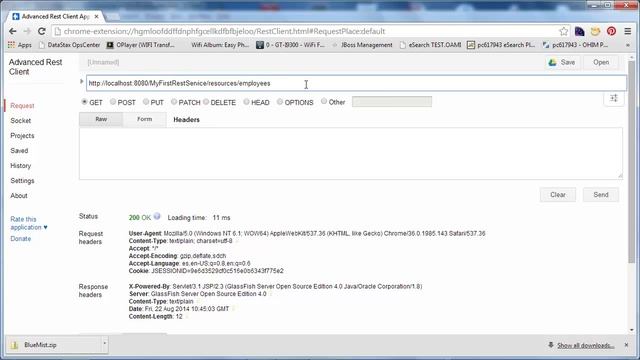Open the DataStax OpsCenter bookmark
This screenshot has height=360, width=640.
point(69,45)
